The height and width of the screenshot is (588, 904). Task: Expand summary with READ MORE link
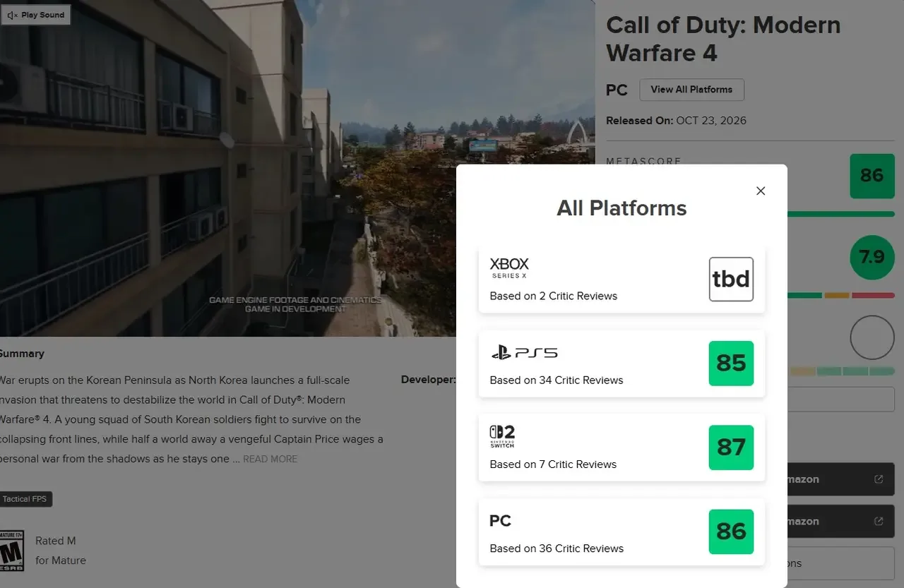point(270,459)
